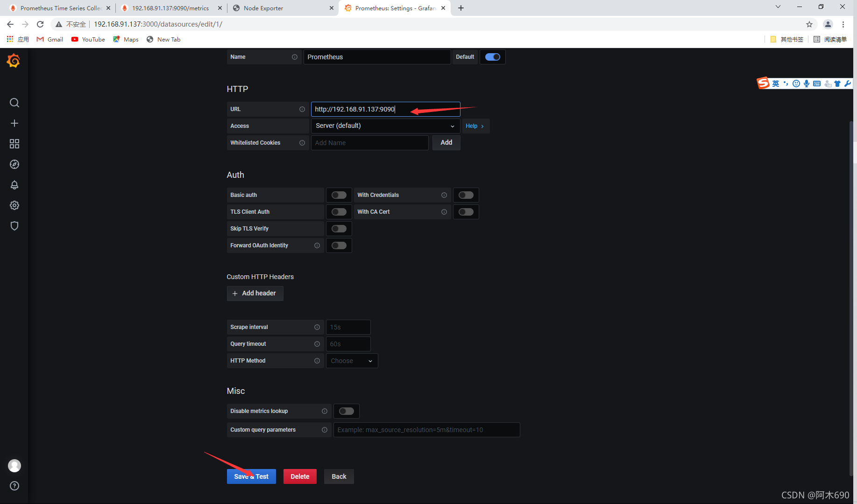Show the info icon for With CA Cert

444,212
